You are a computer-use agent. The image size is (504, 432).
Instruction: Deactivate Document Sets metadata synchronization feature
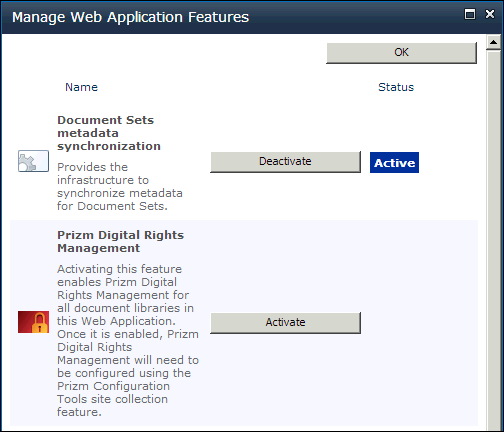285,162
